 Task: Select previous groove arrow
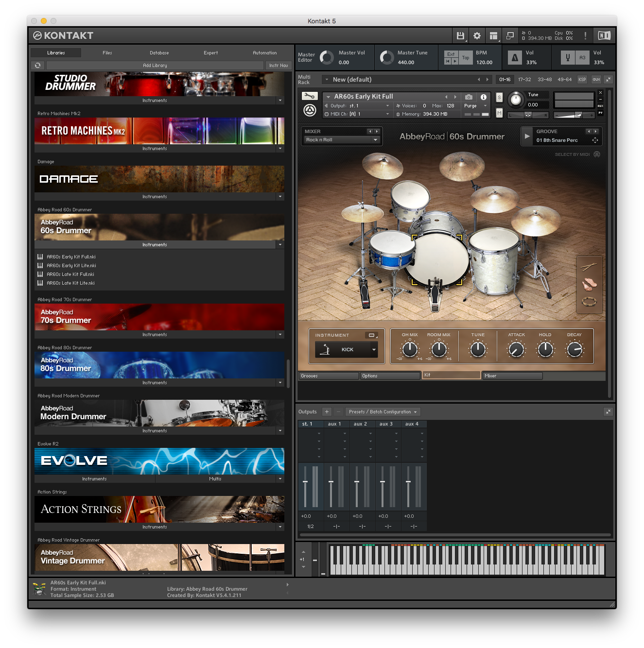(x=589, y=132)
